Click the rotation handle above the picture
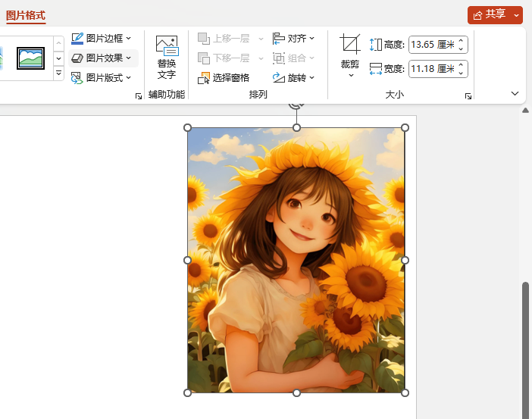Image resolution: width=532 pixels, height=419 pixels. [296, 105]
